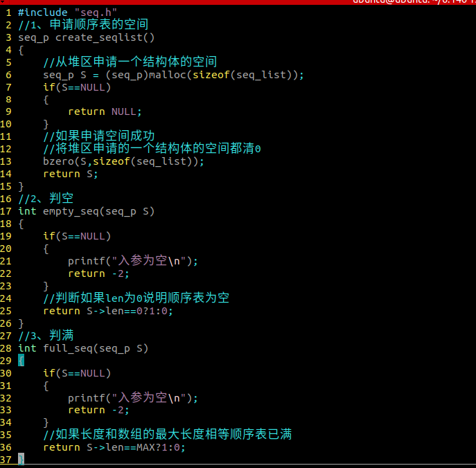This screenshot has width=476, height=468.
Task: Click the malloc(sizeof(seq_list)) statement
Action: coord(226,75)
